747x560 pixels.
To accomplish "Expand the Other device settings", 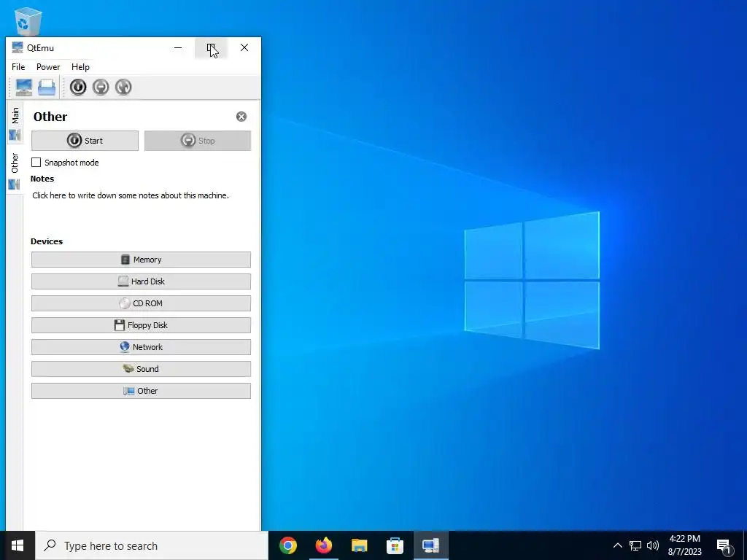I will tap(141, 391).
